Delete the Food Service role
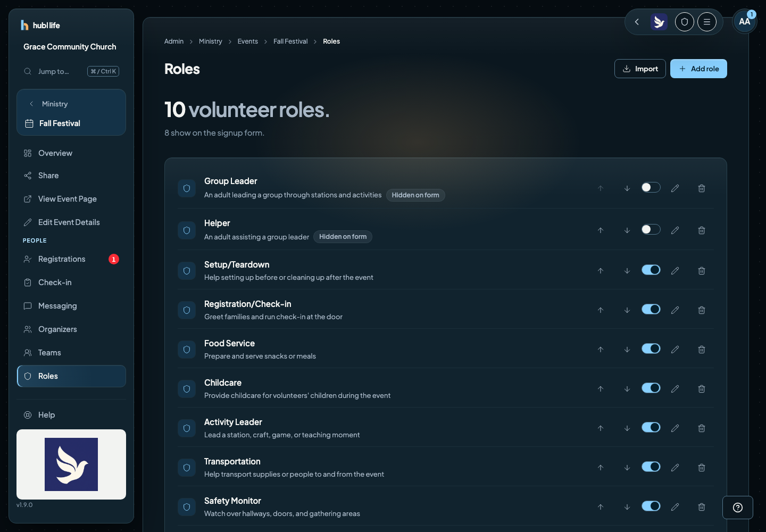The image size is (766, 532). (x=702, y=350)
